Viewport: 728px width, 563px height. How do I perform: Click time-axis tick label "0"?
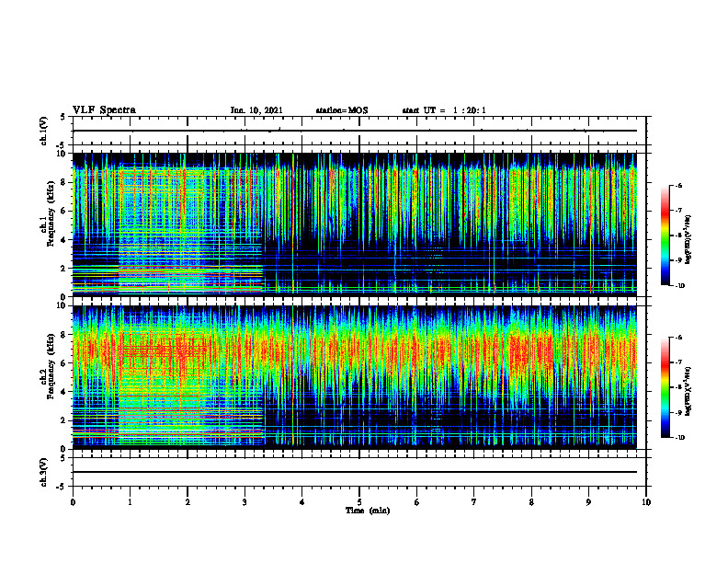point(73,502)
